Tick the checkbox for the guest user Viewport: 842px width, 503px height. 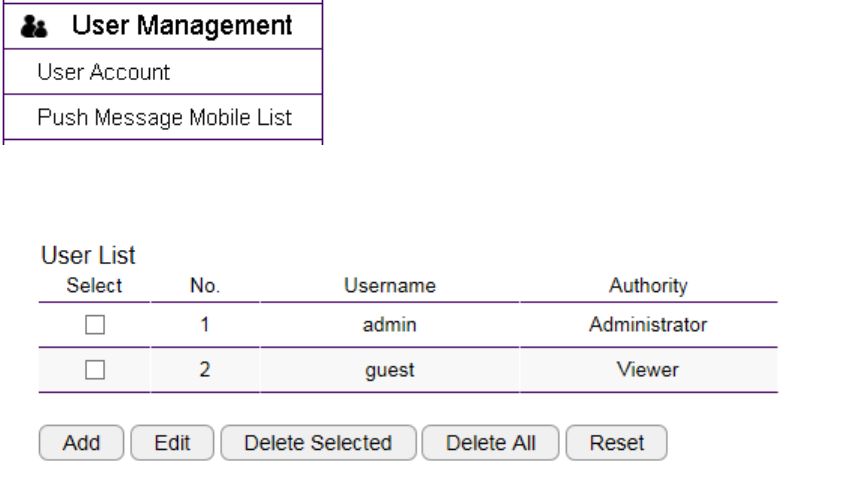94,370
